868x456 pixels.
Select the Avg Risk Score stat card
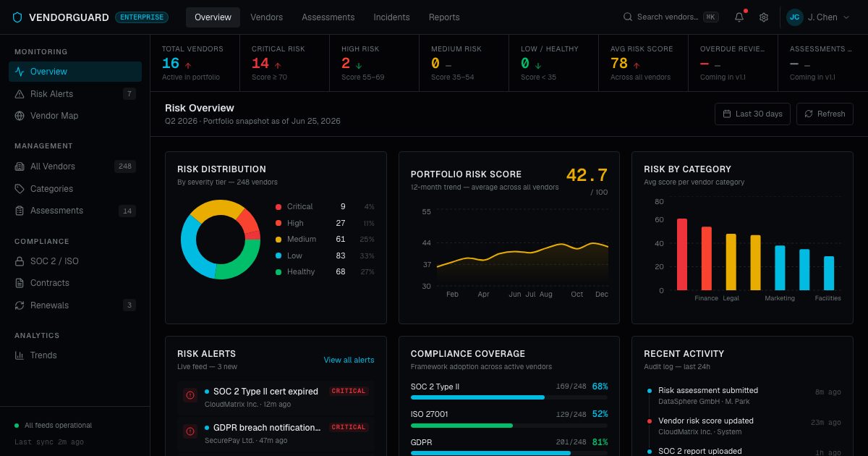(644, 63)
